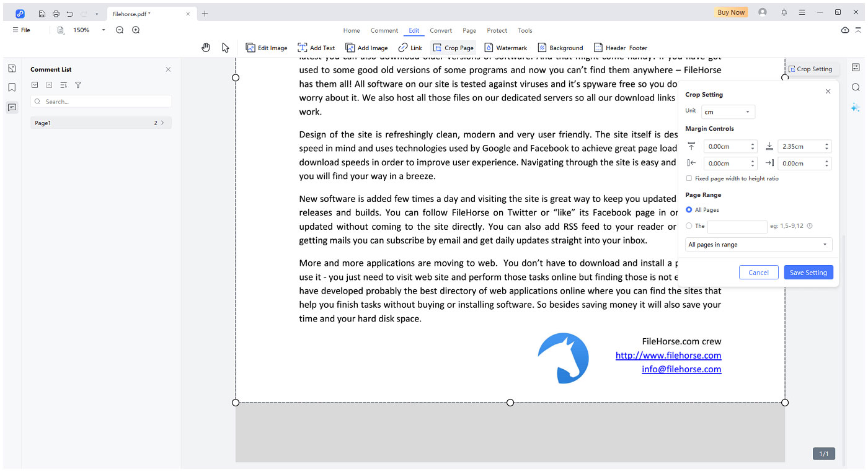Undo the last action
This screenshot has width=868, height=472.
(x=70, y=14)
